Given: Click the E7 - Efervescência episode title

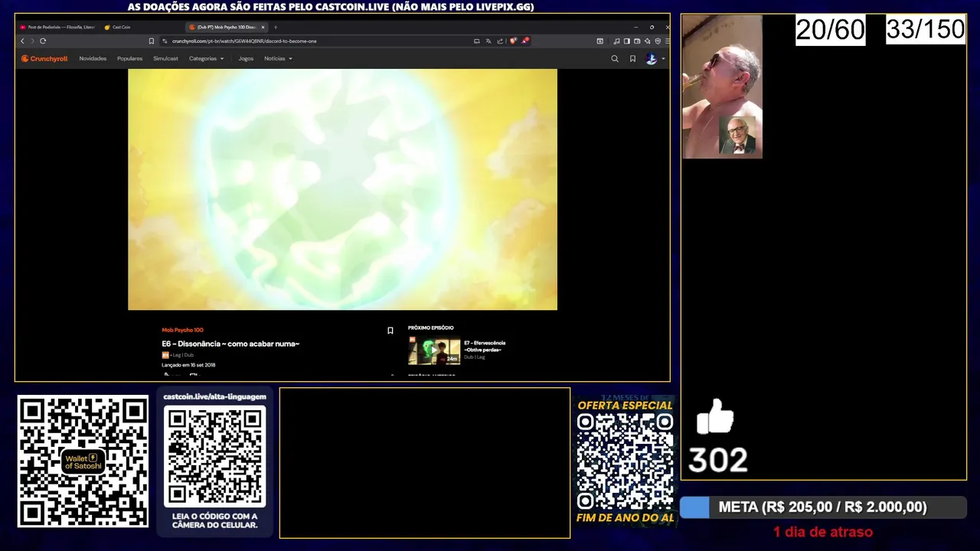Looking at the screenshot, I should 485,346.
